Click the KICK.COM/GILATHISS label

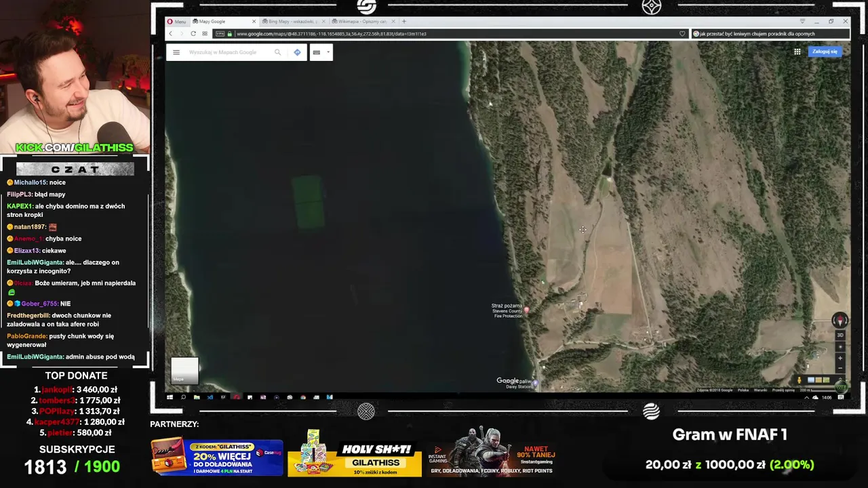pyautogui.click(x=75, y=148)
